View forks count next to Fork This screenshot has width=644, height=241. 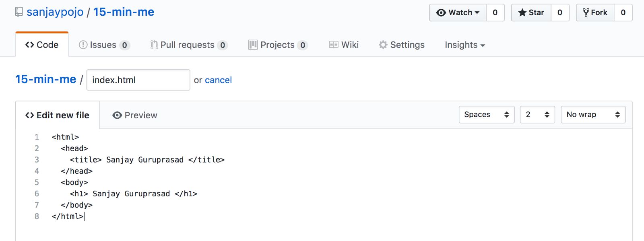623,12
